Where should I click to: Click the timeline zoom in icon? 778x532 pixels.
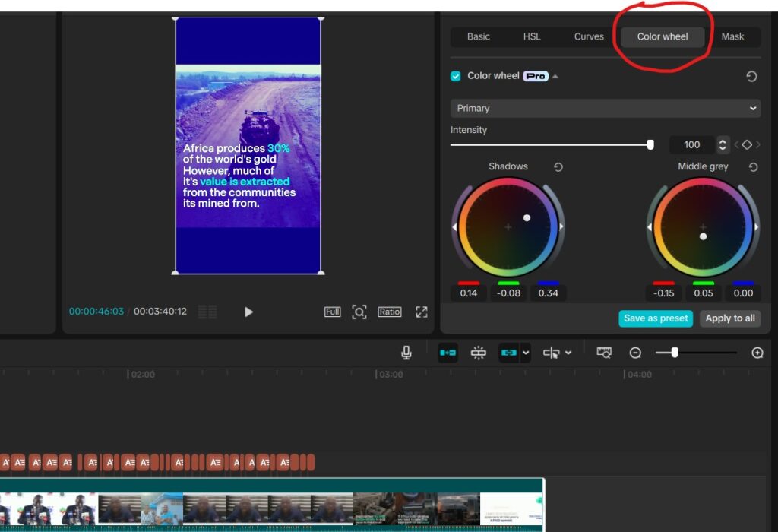(x=757, y=353)
